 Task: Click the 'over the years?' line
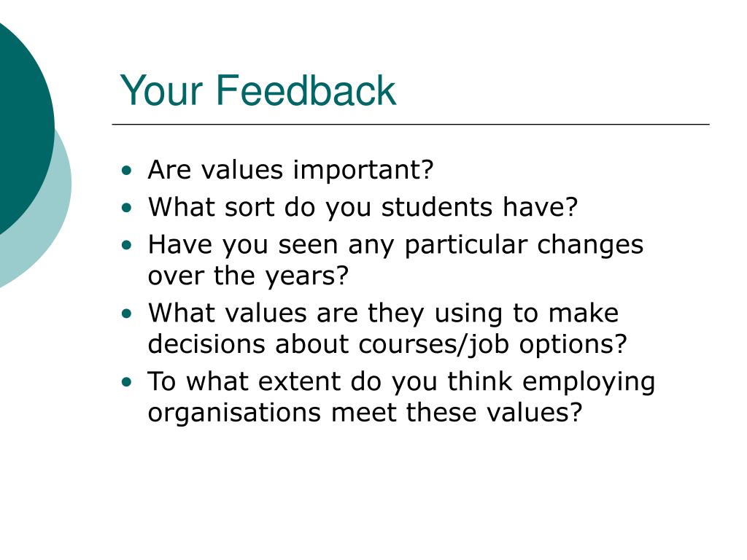pyautogui.click(x=248, y=275)
